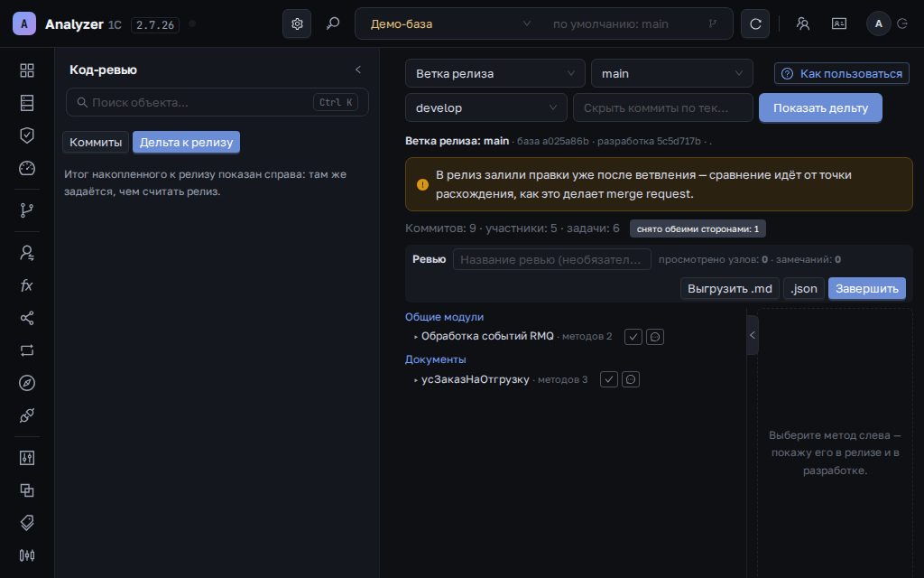This screenshot has height=578, width=924.
Task: Open the git branch icon in sidebar
Action: pos(27,210)
